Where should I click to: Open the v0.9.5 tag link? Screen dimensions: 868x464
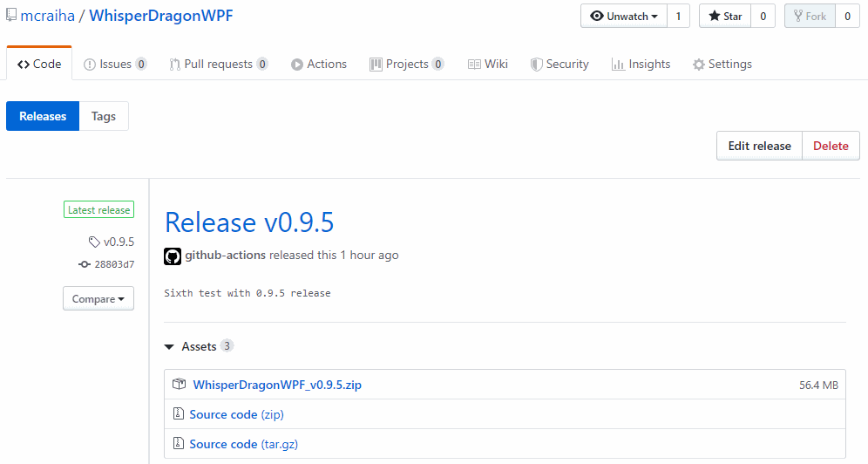[119, 242]
